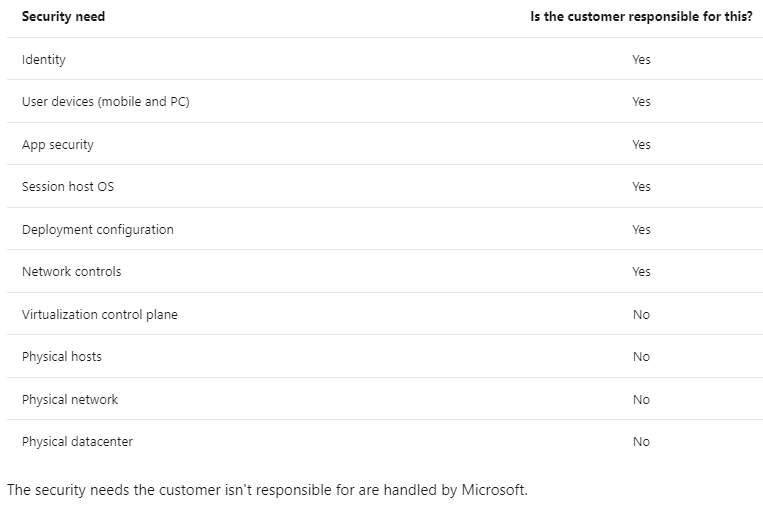Screen dimensions: 763x516
Task: Click 'Is the customer responsible for this?' header
Action: point(641,17)
